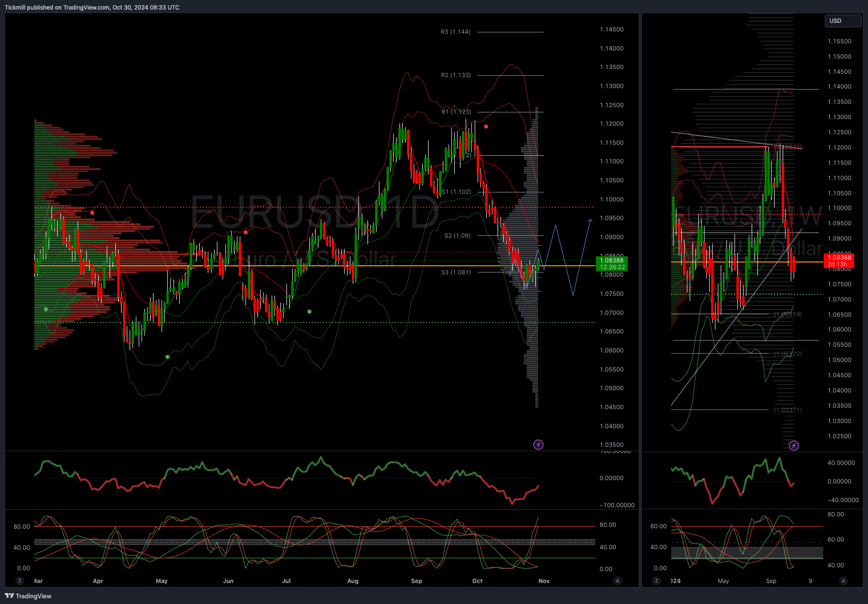Click May on the weekly chart time axis
868x604 pixels.
[723, 581]
